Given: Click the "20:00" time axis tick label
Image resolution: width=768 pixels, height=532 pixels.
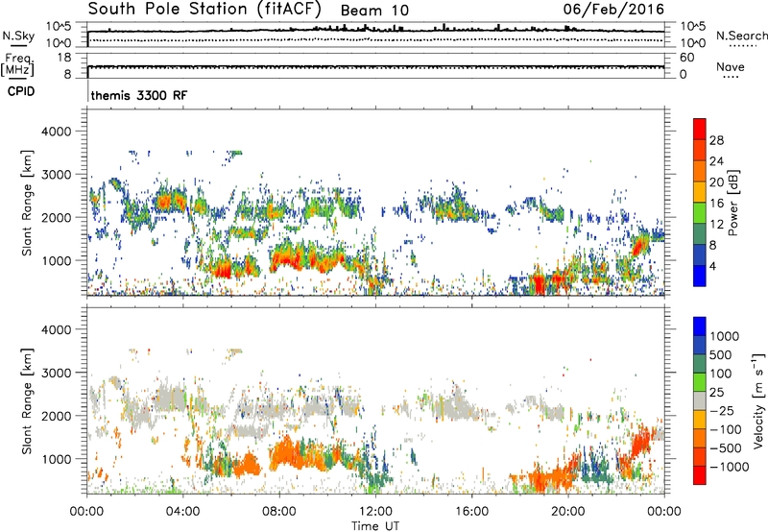Looking at the screenshot, I should (568, 512).
